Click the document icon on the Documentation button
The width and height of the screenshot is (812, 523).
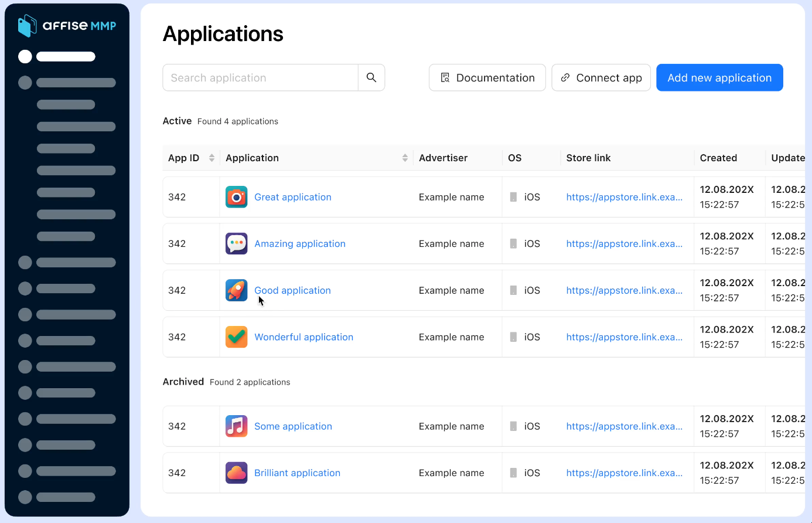pyautogui.click(x=445, y=77)
